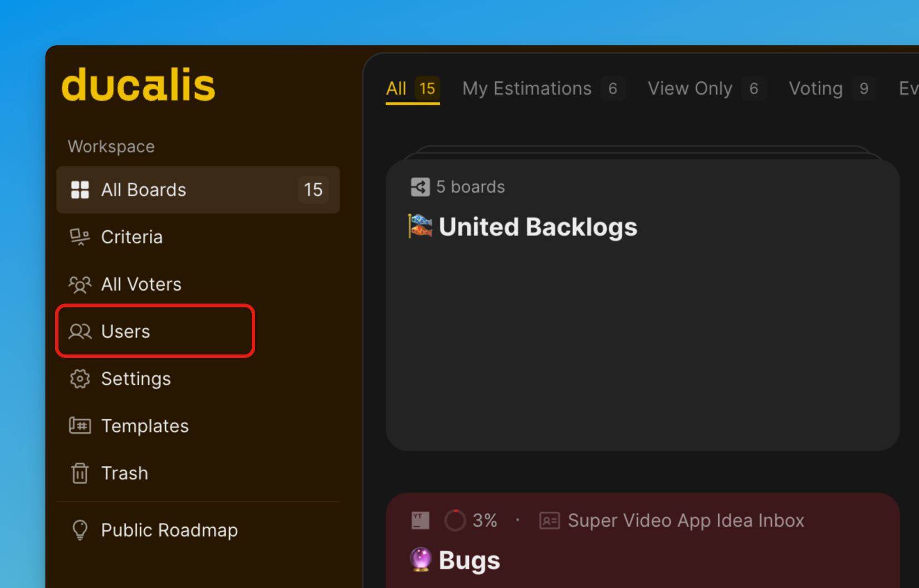Screen dimensions: 919x588
Task: Click the Bugs crystal ball emoji
Action: [x=421, y=560]
